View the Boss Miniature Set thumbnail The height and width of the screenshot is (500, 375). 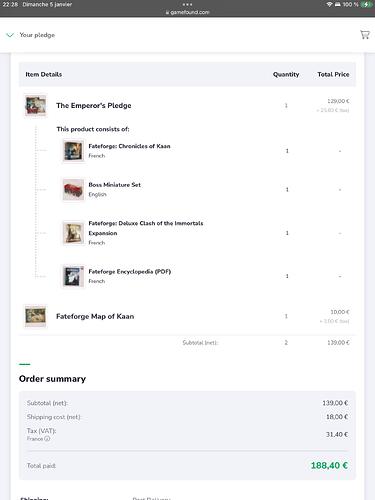pyautogui.click(x=73, y=190)
